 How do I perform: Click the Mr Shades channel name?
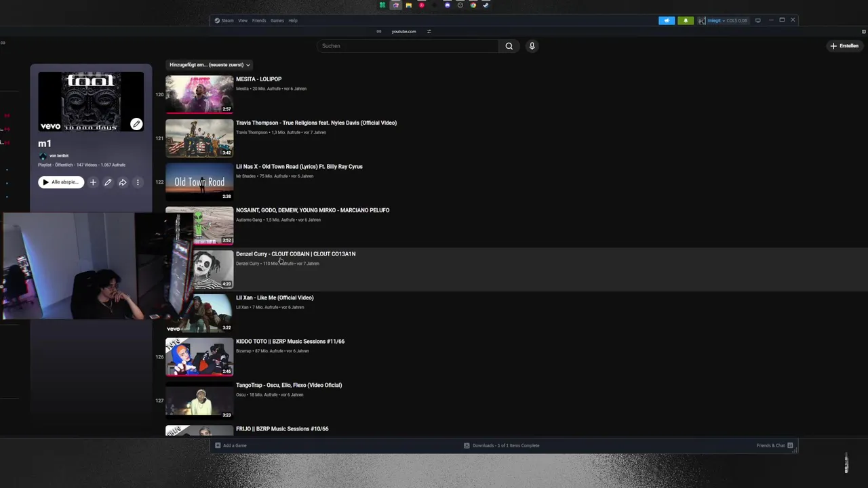pyautogui.click(x=245, y=176)
